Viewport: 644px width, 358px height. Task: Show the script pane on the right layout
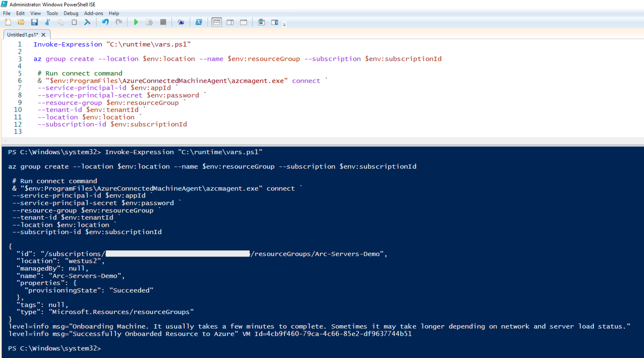coord(230,22)
